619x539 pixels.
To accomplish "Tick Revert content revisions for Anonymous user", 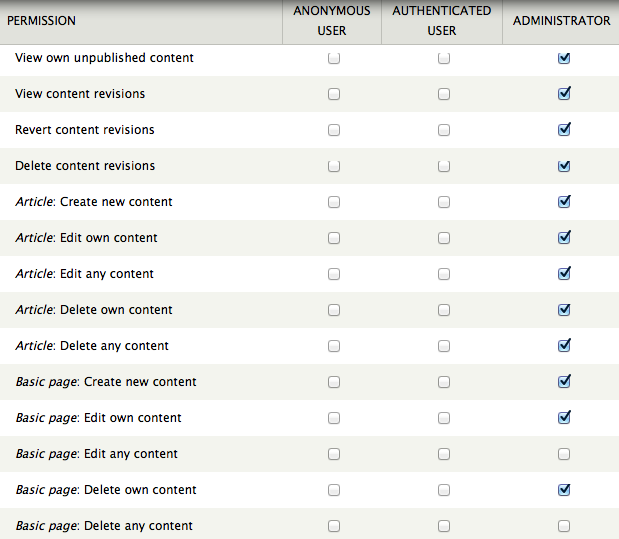I will [334, 130].
